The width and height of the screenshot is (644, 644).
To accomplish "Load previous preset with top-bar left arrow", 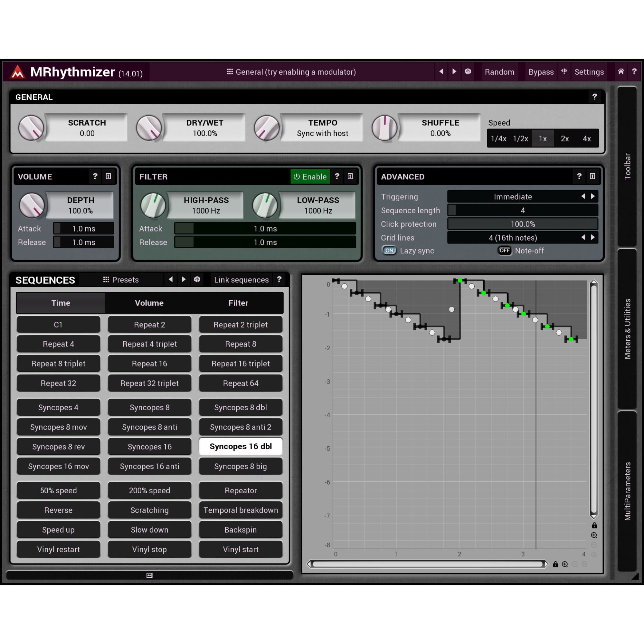I will (x=441, y=71).
